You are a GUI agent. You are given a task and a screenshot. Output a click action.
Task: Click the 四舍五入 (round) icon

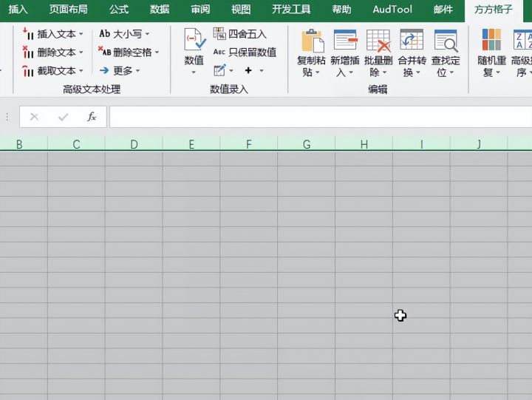pos(219,33)
